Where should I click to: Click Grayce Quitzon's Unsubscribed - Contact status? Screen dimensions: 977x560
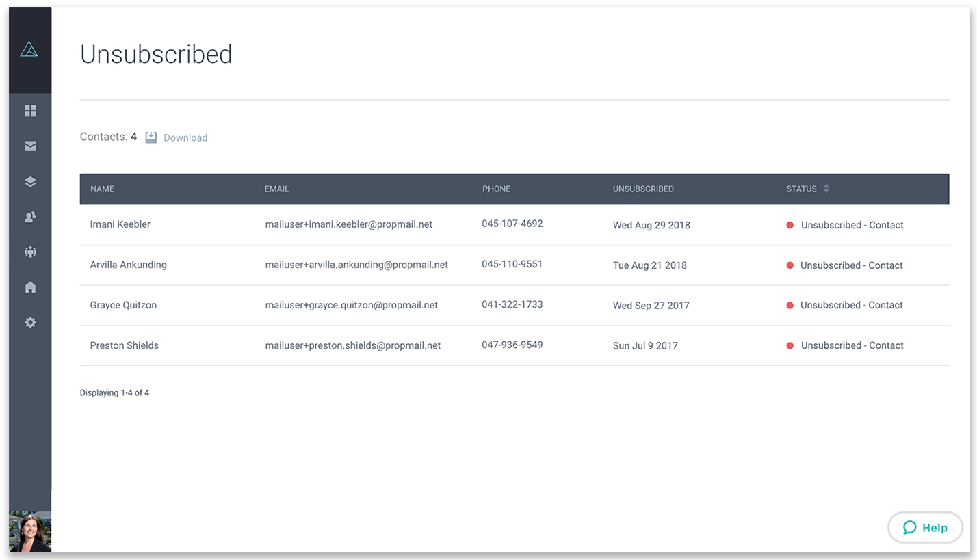[x=852, y=305]
